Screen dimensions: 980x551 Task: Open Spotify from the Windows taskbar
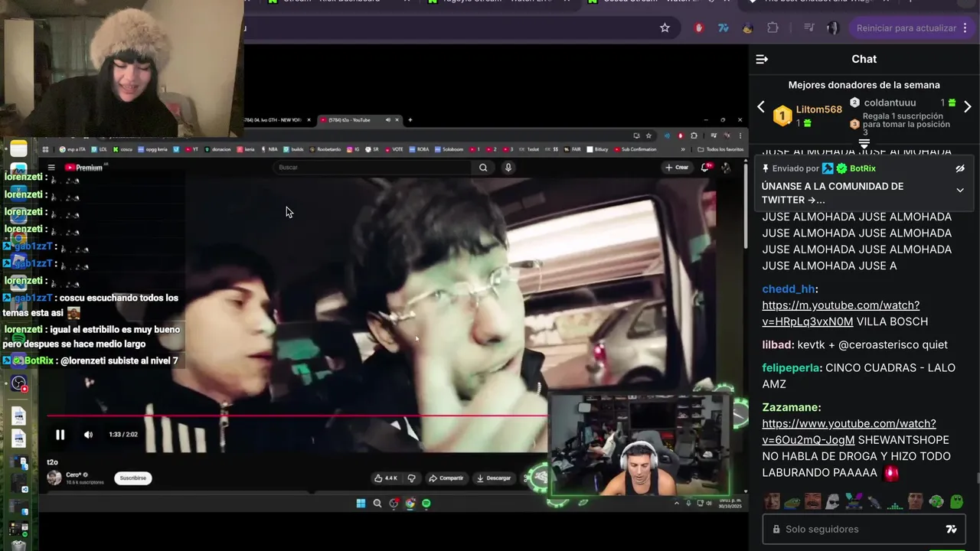point(426,503)
